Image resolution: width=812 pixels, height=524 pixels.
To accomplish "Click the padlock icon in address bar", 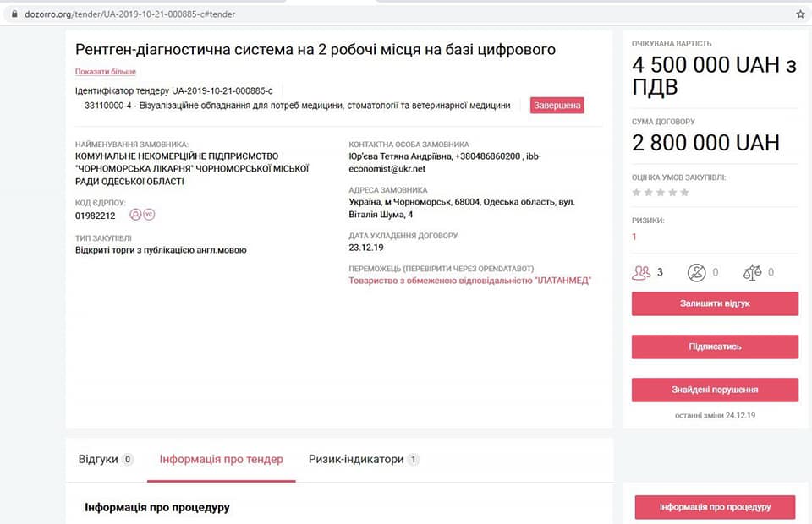I will click(12, 14).
